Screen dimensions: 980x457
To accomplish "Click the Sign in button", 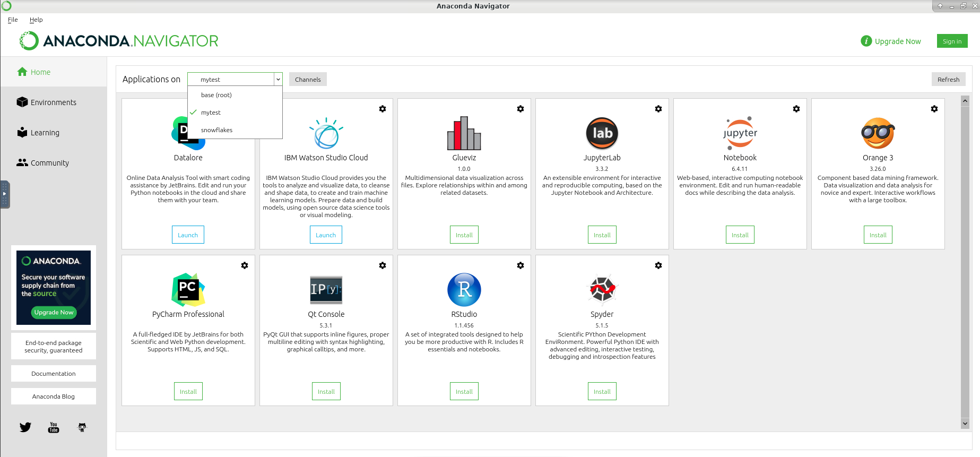I will point(952,41).
